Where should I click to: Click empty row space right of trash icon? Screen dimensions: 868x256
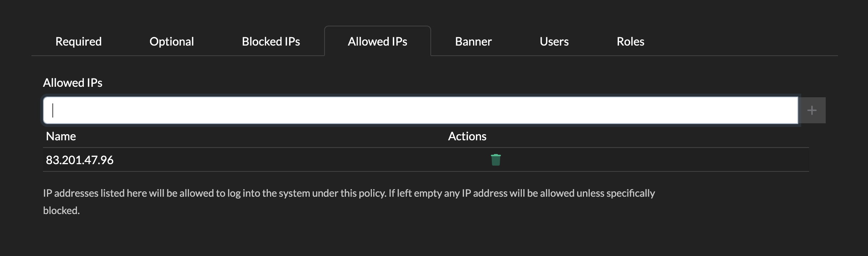click(x=650, y=160)
